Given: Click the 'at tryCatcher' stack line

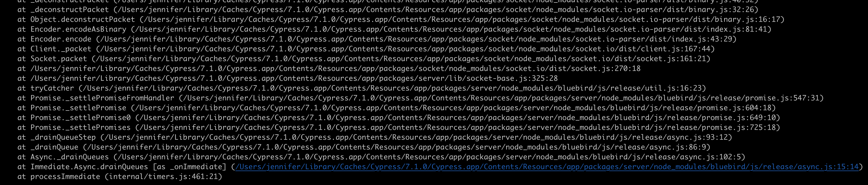Looking at the screenshot, I should pyautogui.click(x=362, y=88).
